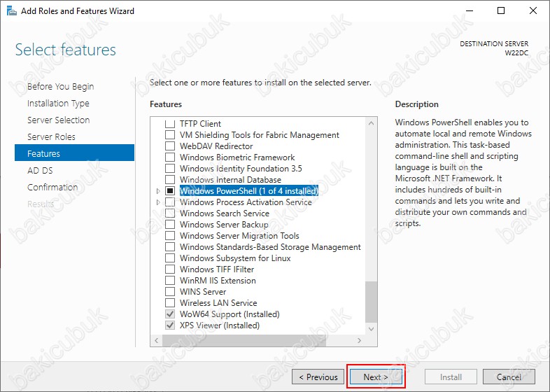Tick the Windows TIFF IFilter checkbox
The image size is (550, 392).
click(170, 269)
